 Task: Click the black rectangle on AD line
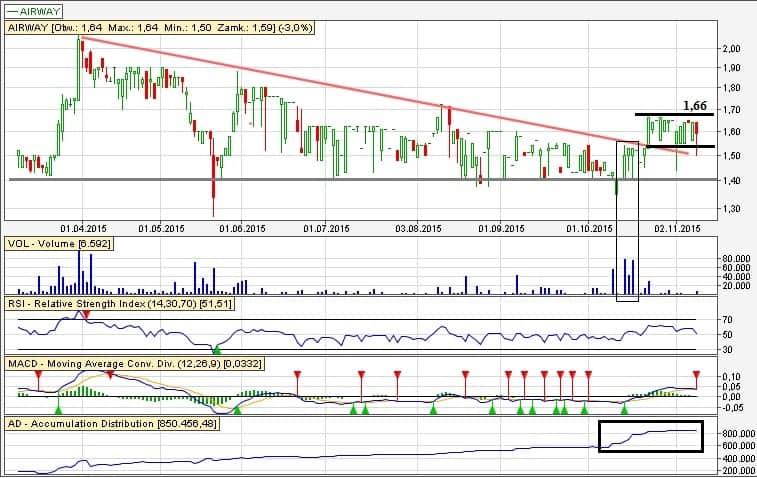[x=651, y=436]
